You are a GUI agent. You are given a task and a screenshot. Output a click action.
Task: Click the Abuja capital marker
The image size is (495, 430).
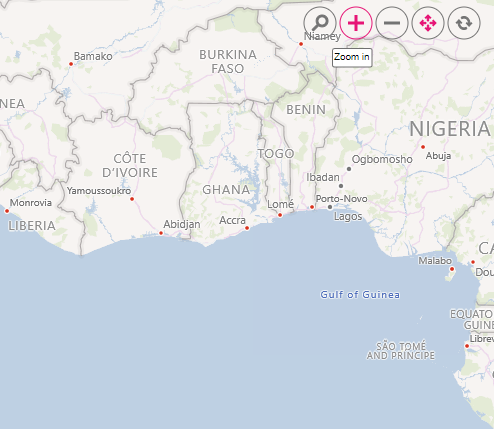[423, 147]
